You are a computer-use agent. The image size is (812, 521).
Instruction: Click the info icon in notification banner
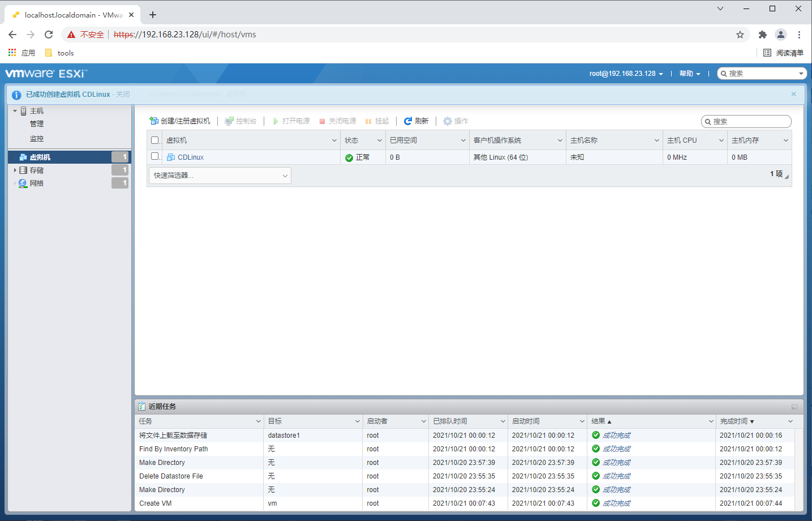click(16, 95)
